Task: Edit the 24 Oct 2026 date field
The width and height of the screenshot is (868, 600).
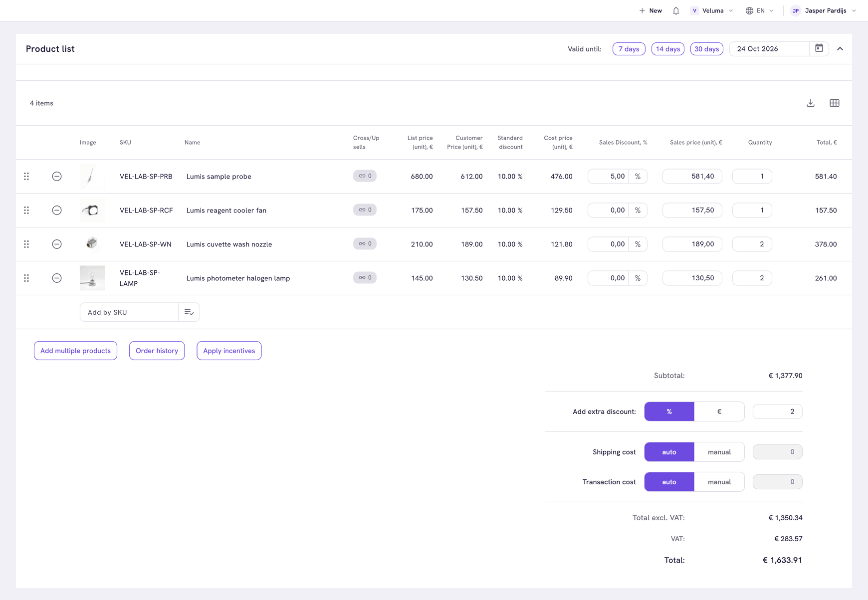Action: tap(769, 49)
